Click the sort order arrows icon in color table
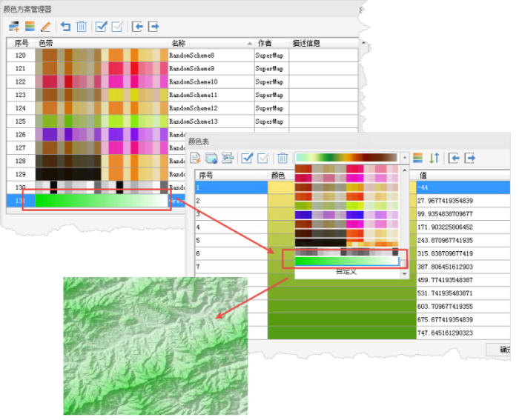This screenshot has width=519, height=420. pos(434,158)
